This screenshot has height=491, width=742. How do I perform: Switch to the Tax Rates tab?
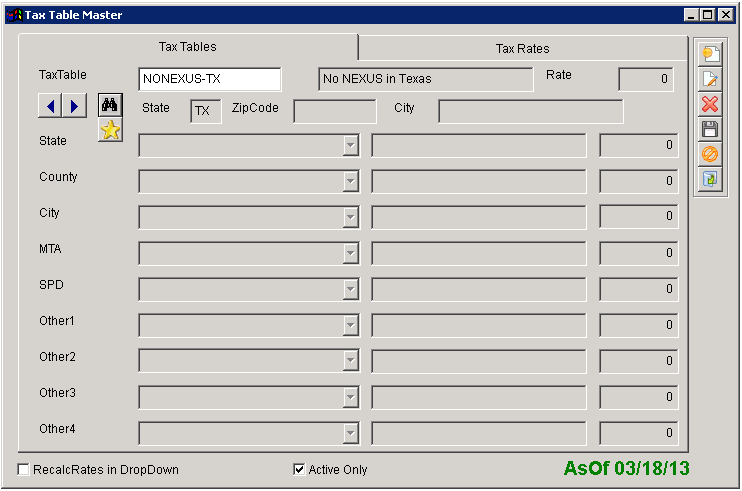point(522,48)
